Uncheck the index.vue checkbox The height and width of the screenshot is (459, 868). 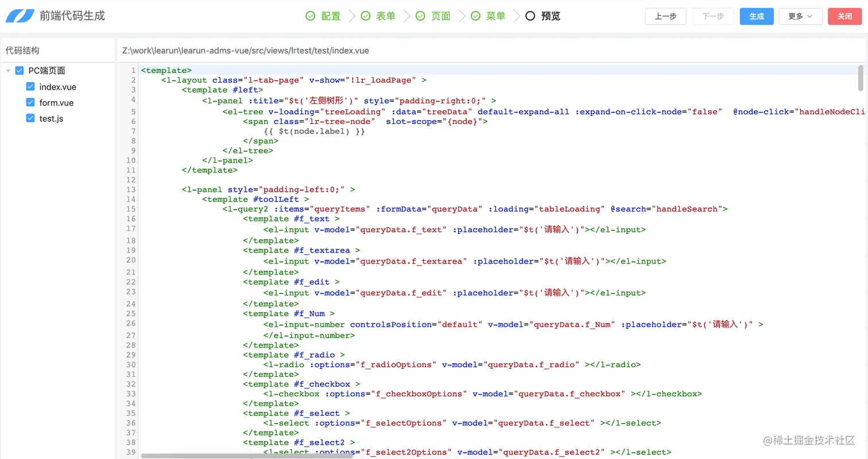30,87
